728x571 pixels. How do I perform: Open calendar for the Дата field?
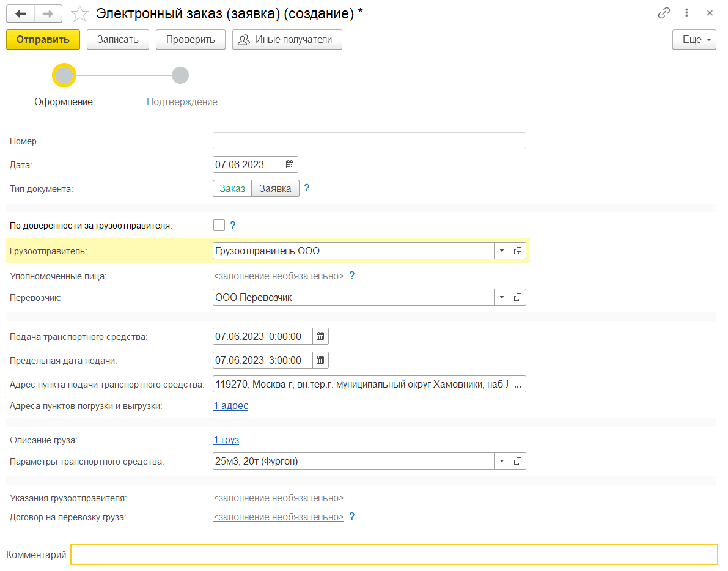click(290, 164)
